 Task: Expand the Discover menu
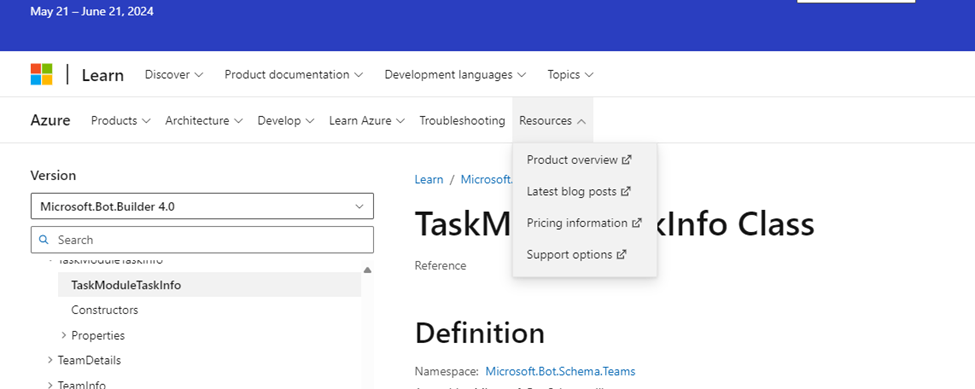click(x=174, y=75)
